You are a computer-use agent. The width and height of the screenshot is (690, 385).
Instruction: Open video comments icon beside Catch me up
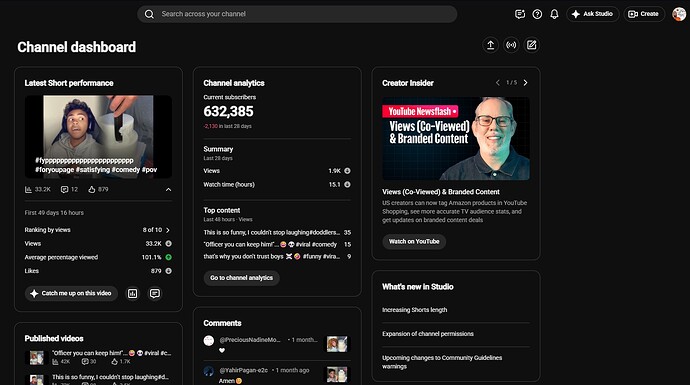tap(155, 293)
